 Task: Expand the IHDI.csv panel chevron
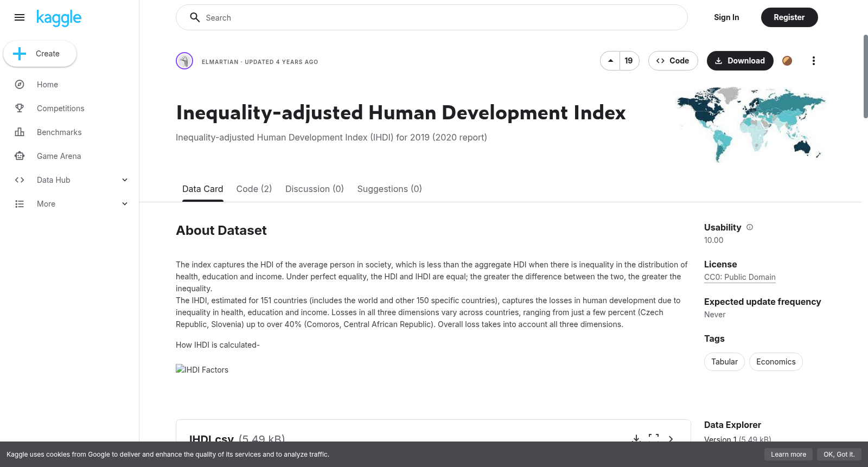click(x=671, y=438)
